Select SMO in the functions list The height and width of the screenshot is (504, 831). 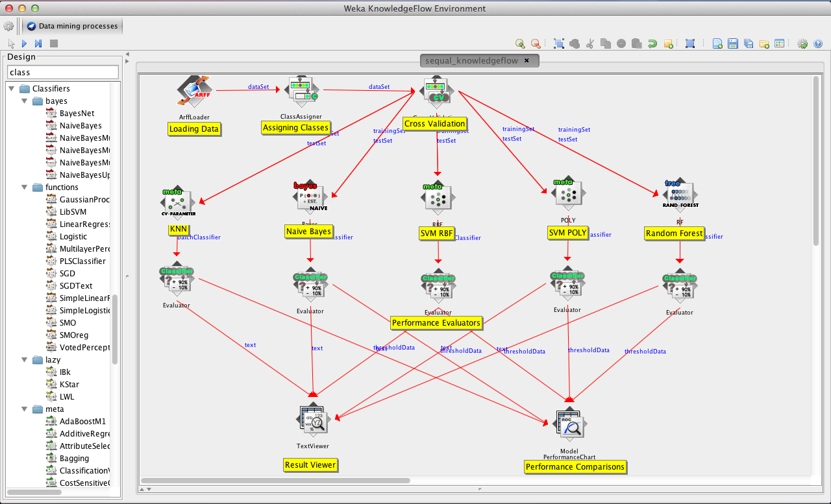[x=68, y=323]
